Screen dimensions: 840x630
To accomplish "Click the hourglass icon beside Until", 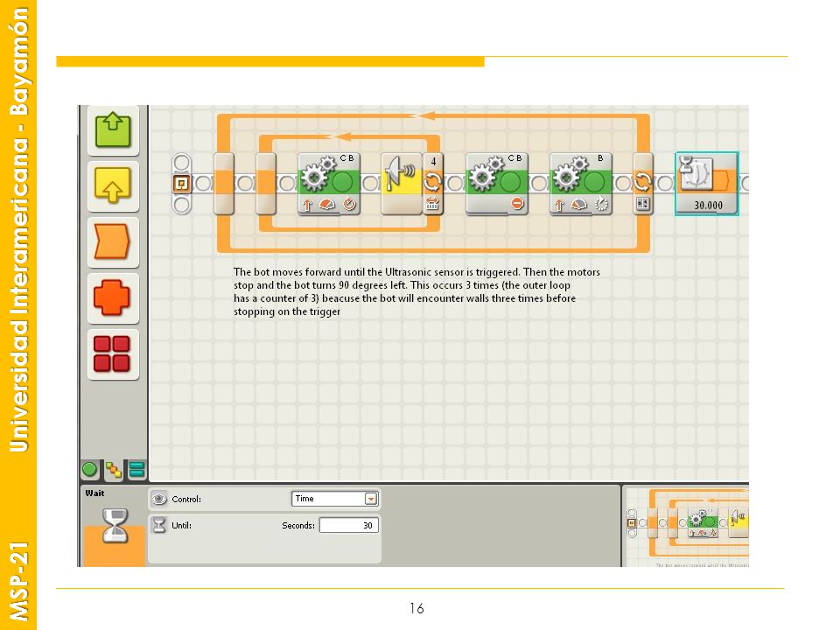I will click(159, 525).
